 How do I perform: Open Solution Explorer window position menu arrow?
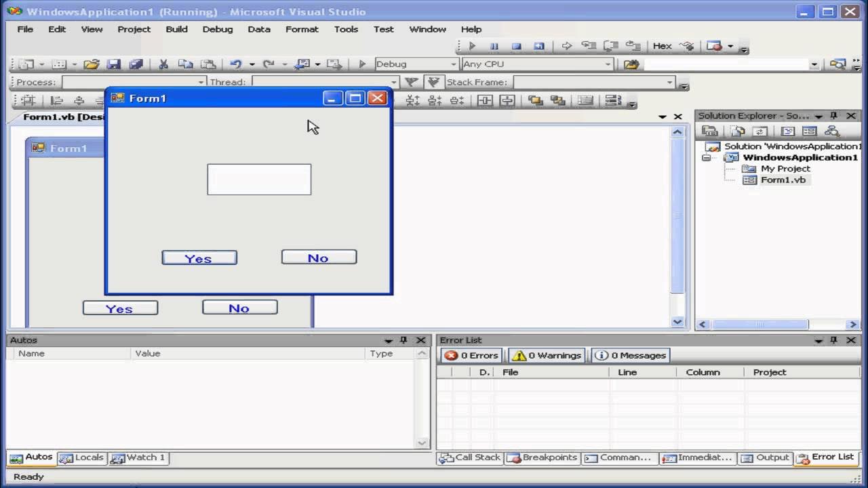pyautogui.click(x=819, y=116)
